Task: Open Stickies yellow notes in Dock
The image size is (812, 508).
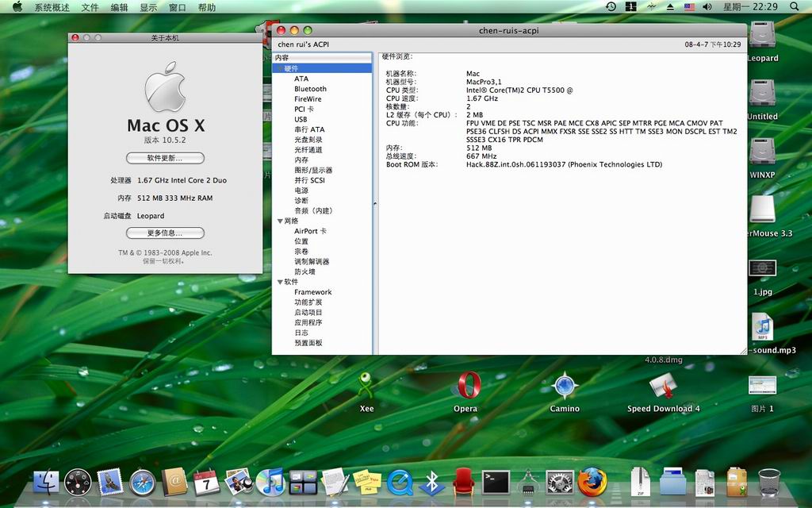Action: point(367,483)
